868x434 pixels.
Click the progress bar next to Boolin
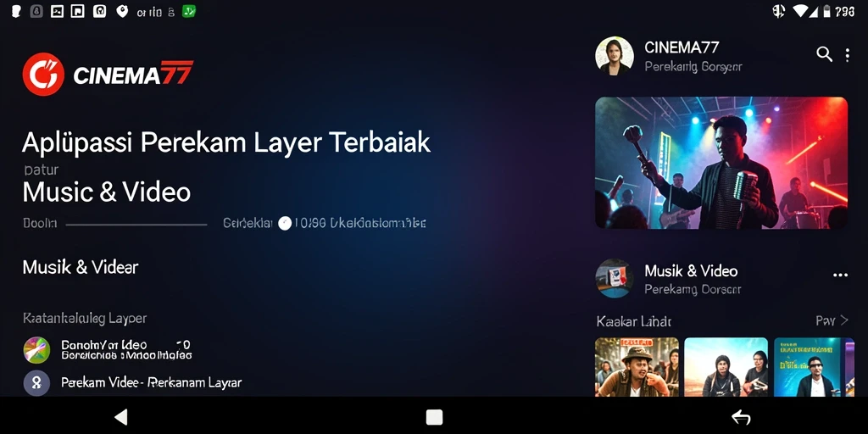(x=136, y=224)
